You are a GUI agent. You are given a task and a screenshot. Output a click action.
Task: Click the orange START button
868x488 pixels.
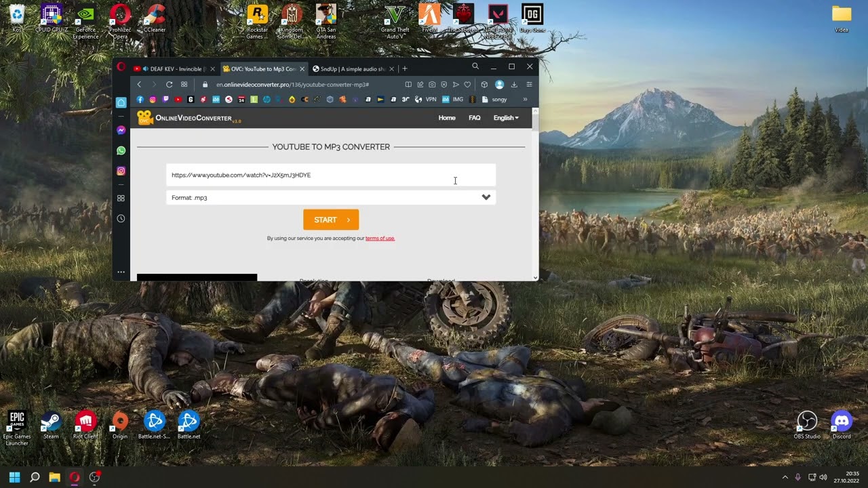331,220
